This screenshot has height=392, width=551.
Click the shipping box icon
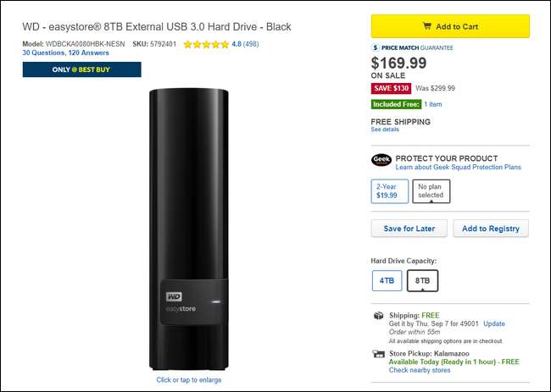point(378,315)
